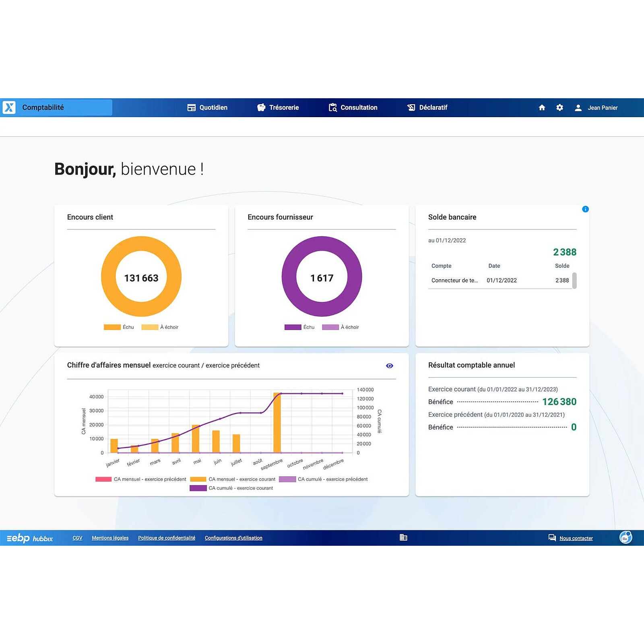The image size is (644, 644).
Task: Open the info tooltip on Solde bancaire
Action: click(x=585, y=209)
